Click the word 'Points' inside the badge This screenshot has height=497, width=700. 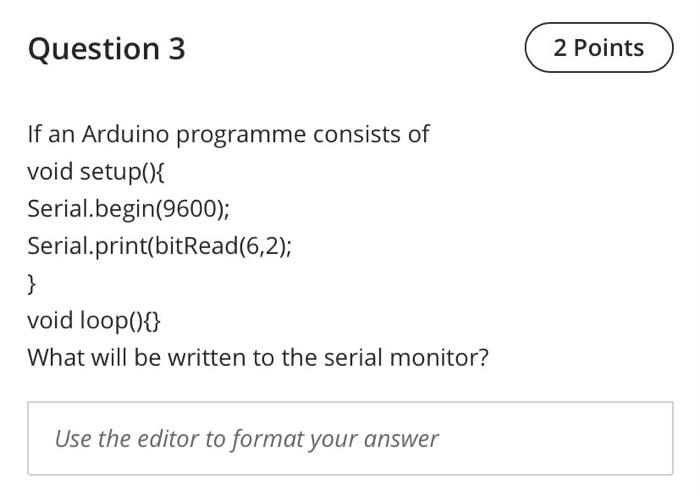coord(608,48)
